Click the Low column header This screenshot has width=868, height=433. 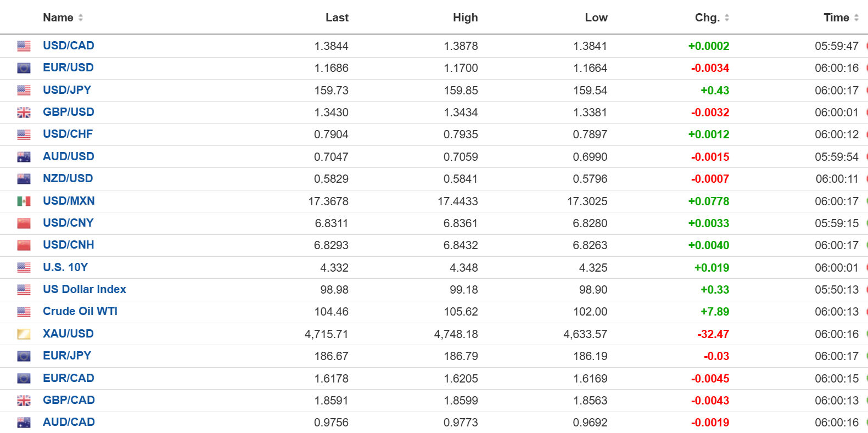[596, 18]
